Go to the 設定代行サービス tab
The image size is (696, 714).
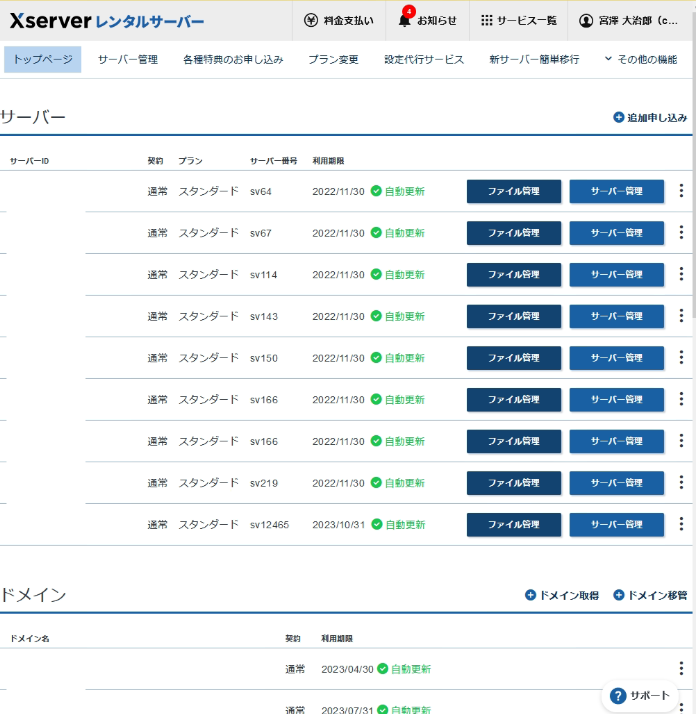coord(424,60)
